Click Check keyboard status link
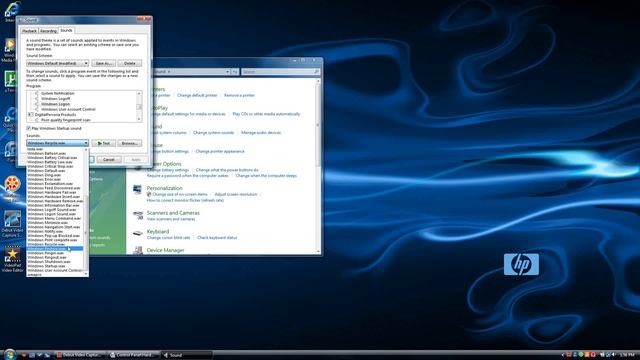This screenshot has height=360, width=640. pyautogui.click(x=217, y=238)
